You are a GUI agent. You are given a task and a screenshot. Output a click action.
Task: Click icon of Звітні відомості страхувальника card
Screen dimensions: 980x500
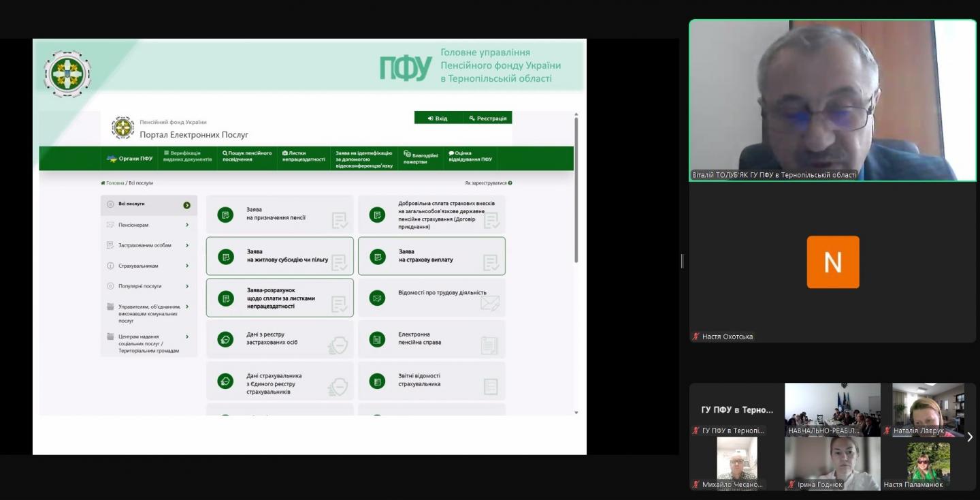click(x=377, y=381)
